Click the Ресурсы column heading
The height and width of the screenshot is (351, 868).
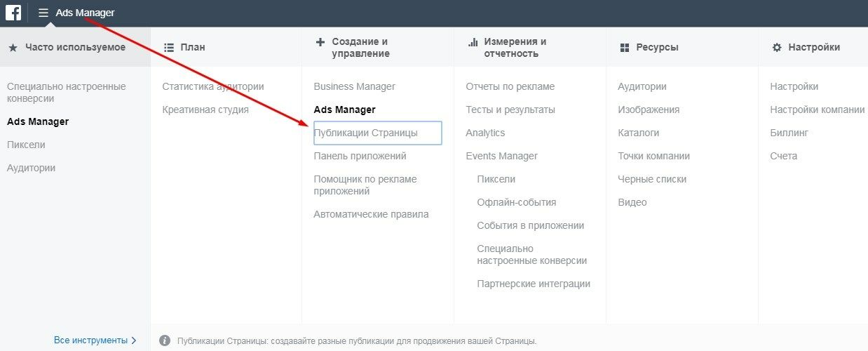[658, 47]
